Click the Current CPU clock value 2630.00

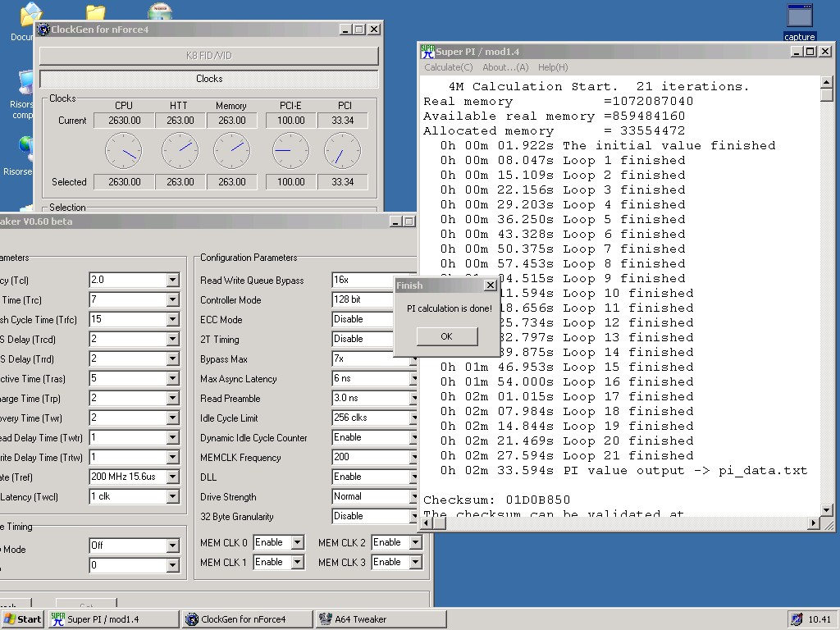pos(125,121)
